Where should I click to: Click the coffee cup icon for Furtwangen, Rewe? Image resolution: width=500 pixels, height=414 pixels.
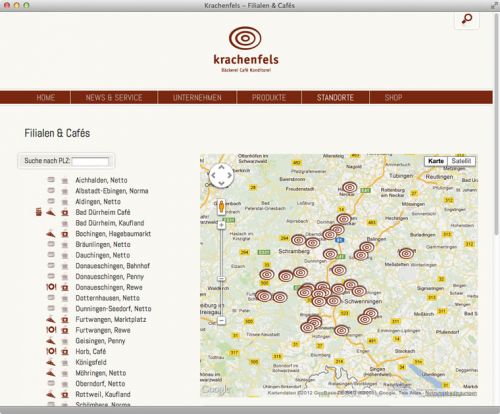(65, 330)
